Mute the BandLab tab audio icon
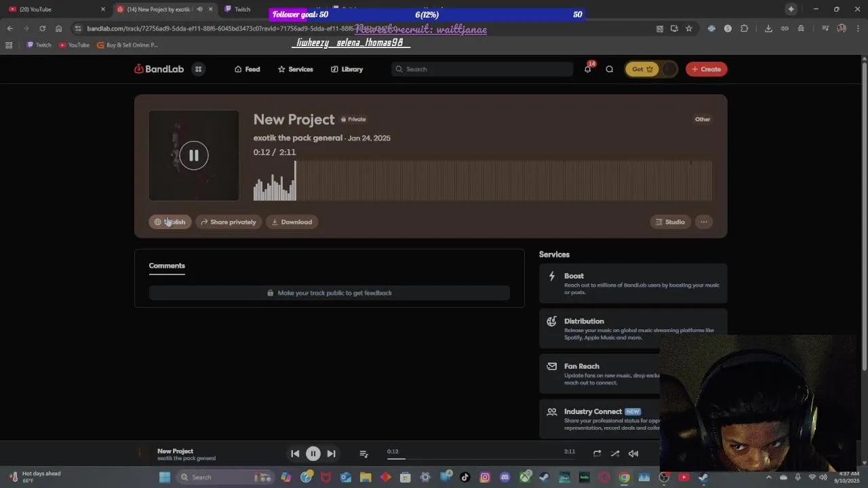This screenshot has width=868, height=488. click(199, 9)
